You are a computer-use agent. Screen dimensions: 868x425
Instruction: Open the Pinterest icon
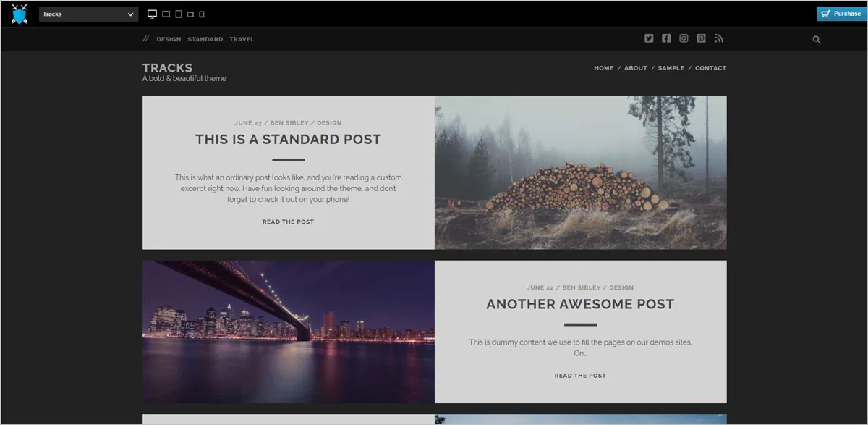click(x=701, y=38)
